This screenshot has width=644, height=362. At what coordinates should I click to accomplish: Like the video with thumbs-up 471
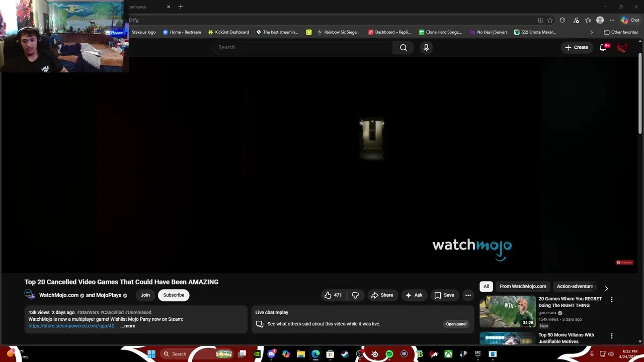click(333, 295)
